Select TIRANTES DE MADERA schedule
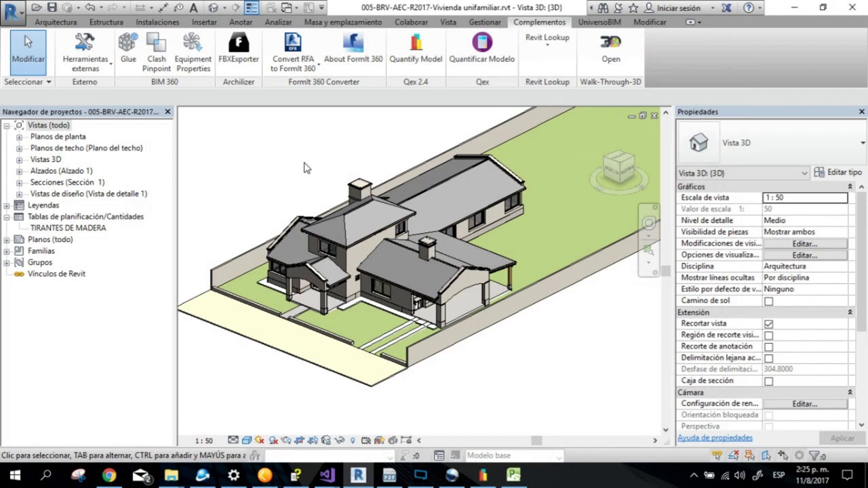The width and height of the screenshot is (868, 488). pos(68,228)
